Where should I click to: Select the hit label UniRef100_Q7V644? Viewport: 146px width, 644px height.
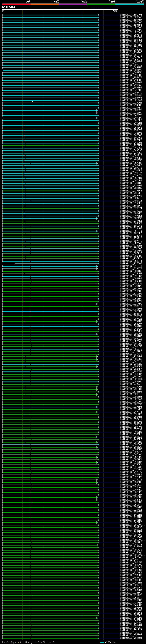coord(131,191)
